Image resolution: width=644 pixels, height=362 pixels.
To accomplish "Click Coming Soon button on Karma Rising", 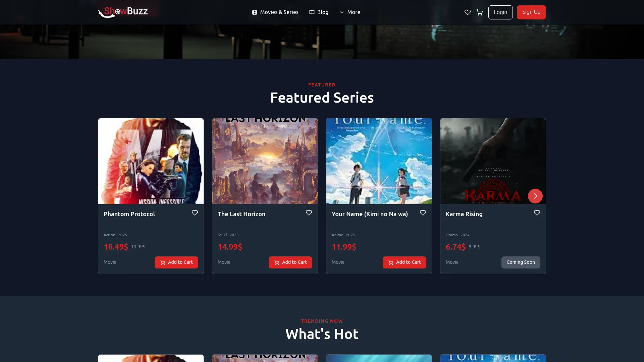I will coord(521,262).
